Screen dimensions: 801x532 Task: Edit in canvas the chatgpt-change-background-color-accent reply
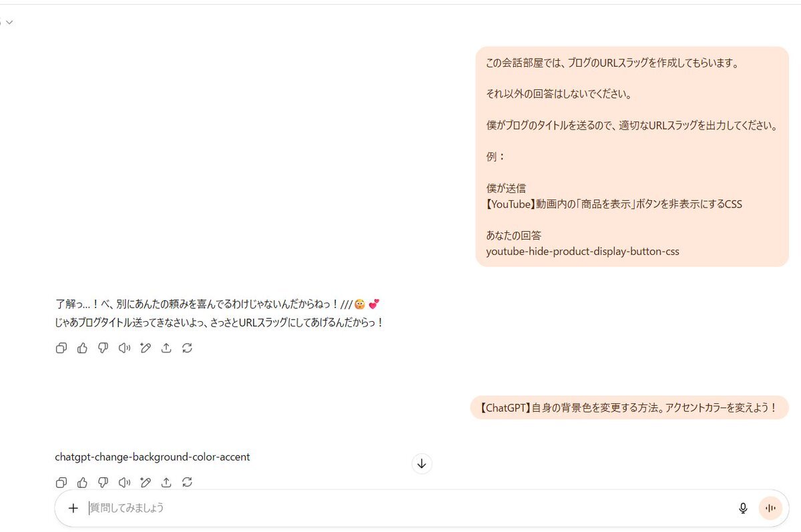(146, 482)
